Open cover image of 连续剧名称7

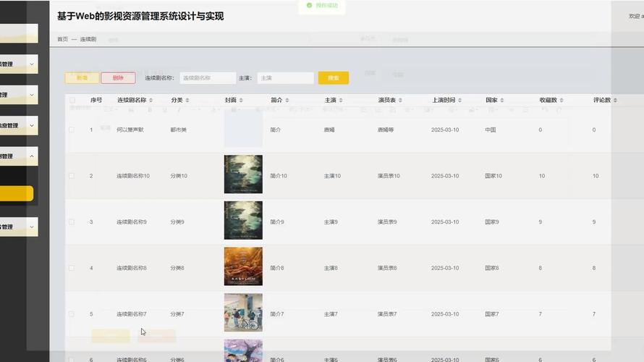pos(243,312)
